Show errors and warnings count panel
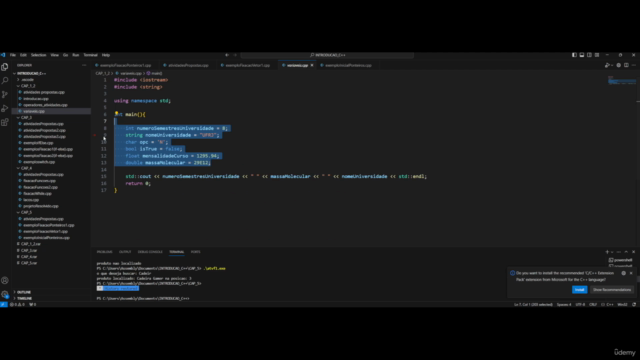 click(17, 304)
